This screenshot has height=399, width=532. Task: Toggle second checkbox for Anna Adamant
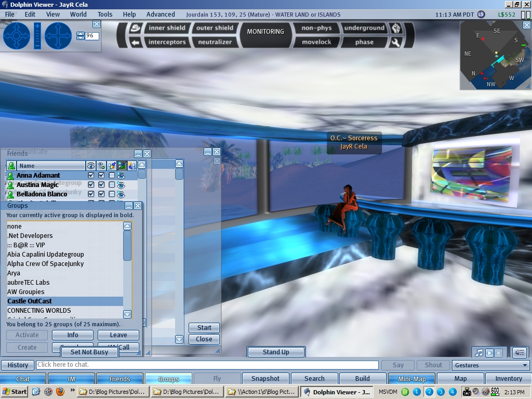pos(101,176)
